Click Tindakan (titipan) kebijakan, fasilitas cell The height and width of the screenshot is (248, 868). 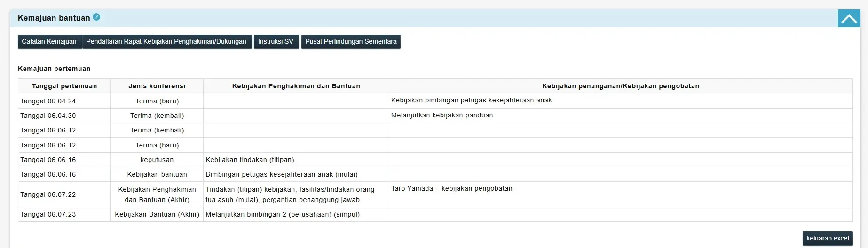pyautogui.click(x=296, y=194)
